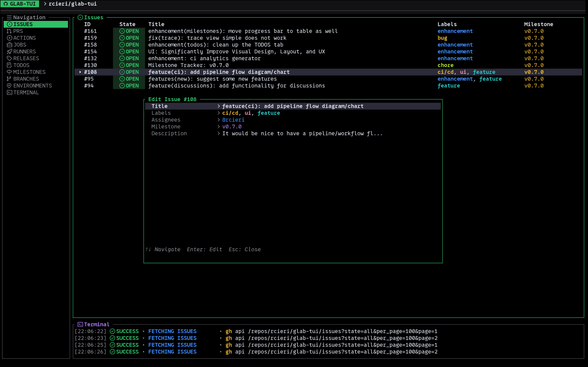The width and height of the screenshot is (588, 367).
Task: Click the v0.7.0 milestone in edit dialog
Action: click(x=232, y=126)
